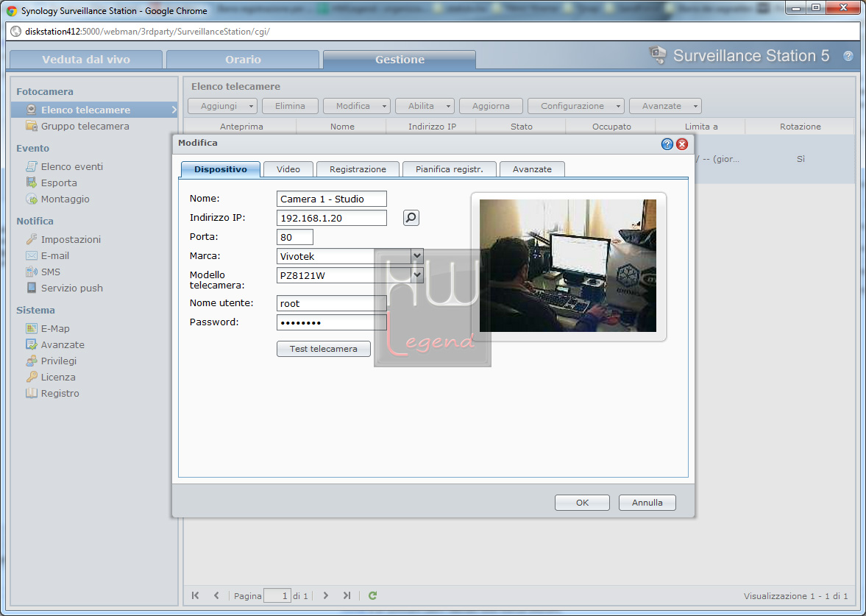
Task: Select the Avanzate tab in Modifica dialog
Action: 532,169
